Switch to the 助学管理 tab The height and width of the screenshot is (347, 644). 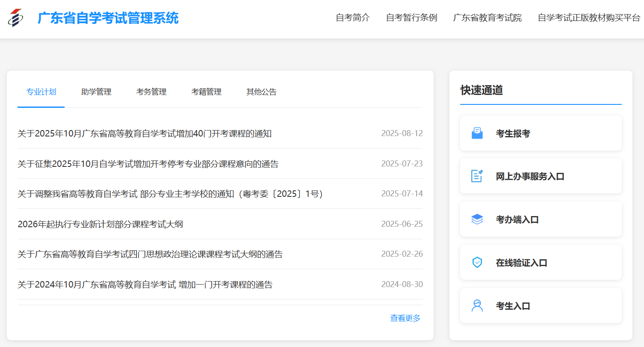click(96, 92)
